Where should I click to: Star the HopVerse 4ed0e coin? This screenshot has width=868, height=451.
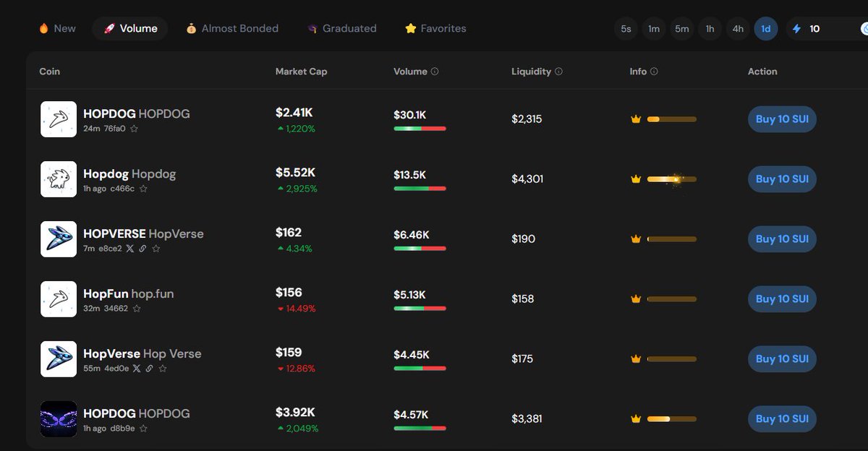[163, 369]
